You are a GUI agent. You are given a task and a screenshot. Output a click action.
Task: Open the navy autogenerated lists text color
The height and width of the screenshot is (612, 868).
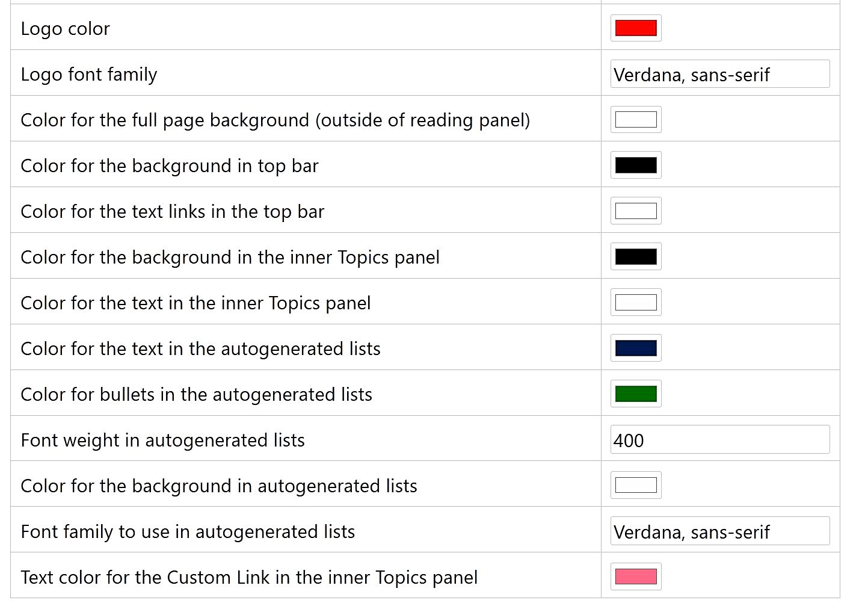[636, 348]
